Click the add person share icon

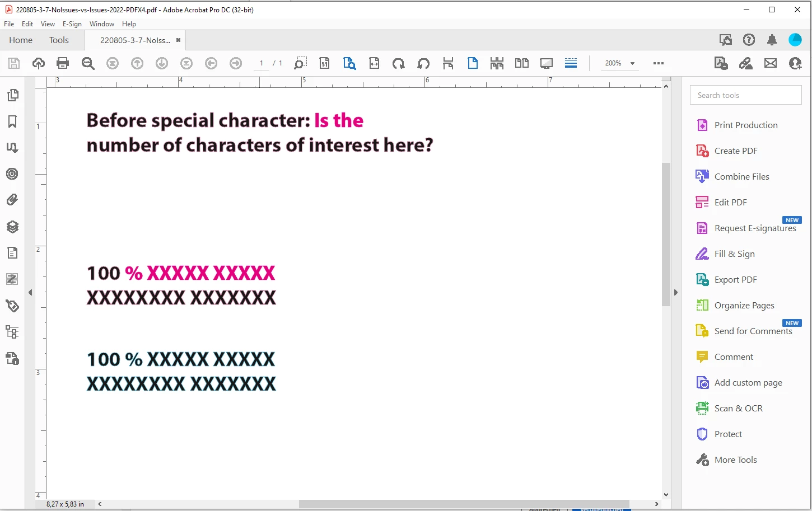pos(795,63)
